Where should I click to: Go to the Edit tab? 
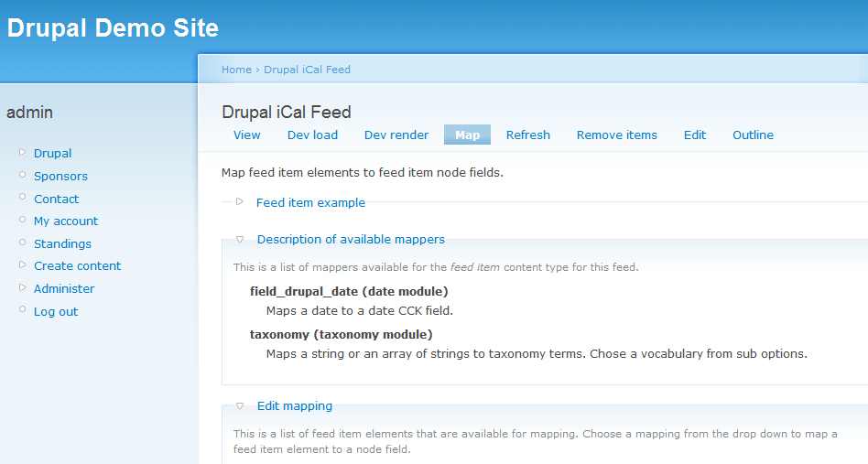point(694,135)
